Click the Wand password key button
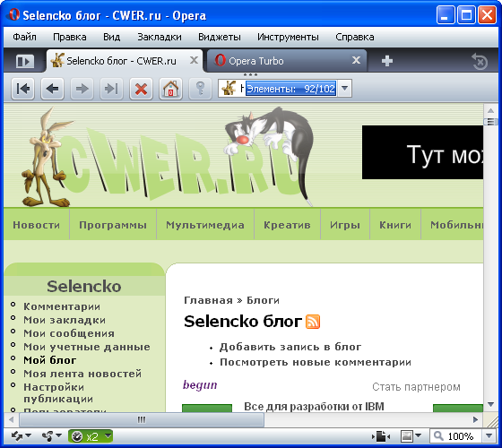 point(200,89)
